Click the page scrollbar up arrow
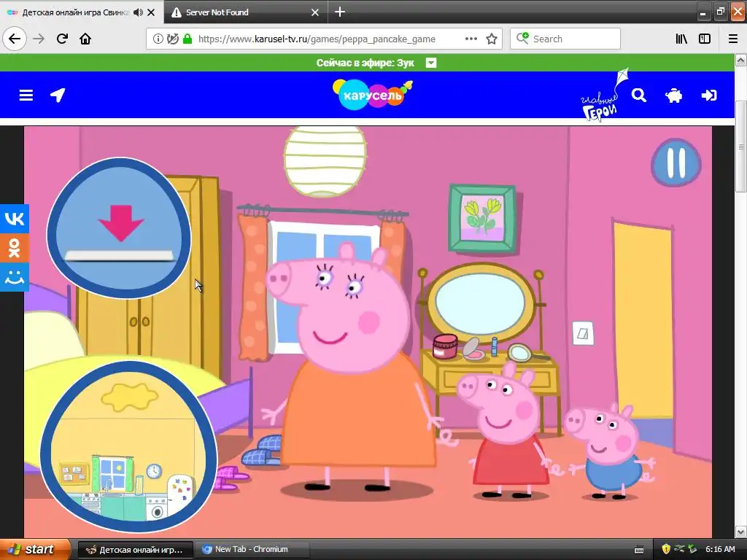The width and height of the screenshot is (747, 560). (741, 60)
